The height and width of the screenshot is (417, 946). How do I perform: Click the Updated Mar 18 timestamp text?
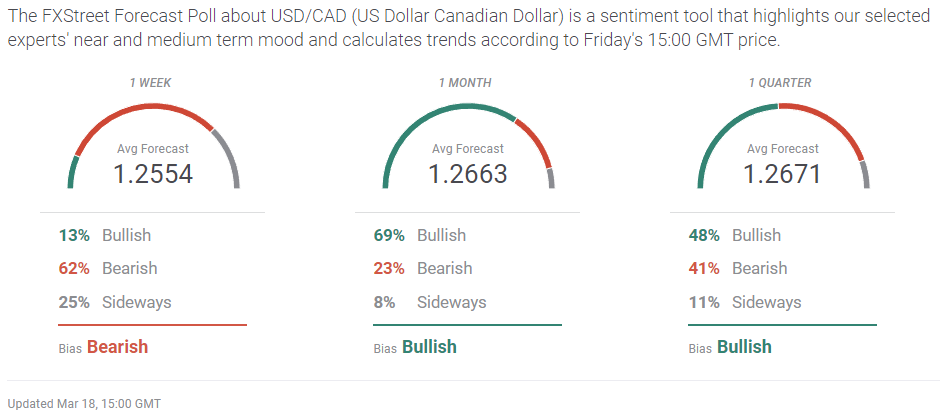[84, 403]
